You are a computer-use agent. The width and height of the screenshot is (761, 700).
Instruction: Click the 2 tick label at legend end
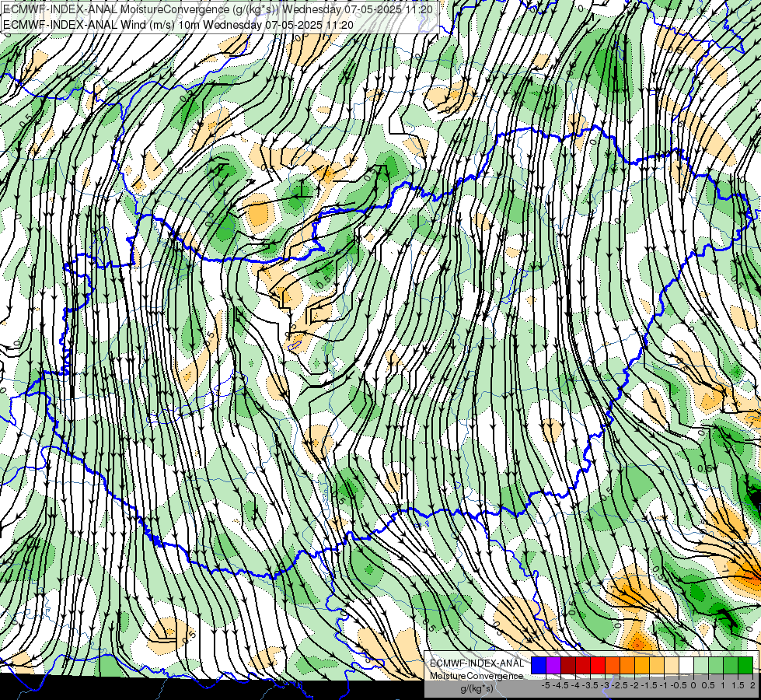coord(752,685)
